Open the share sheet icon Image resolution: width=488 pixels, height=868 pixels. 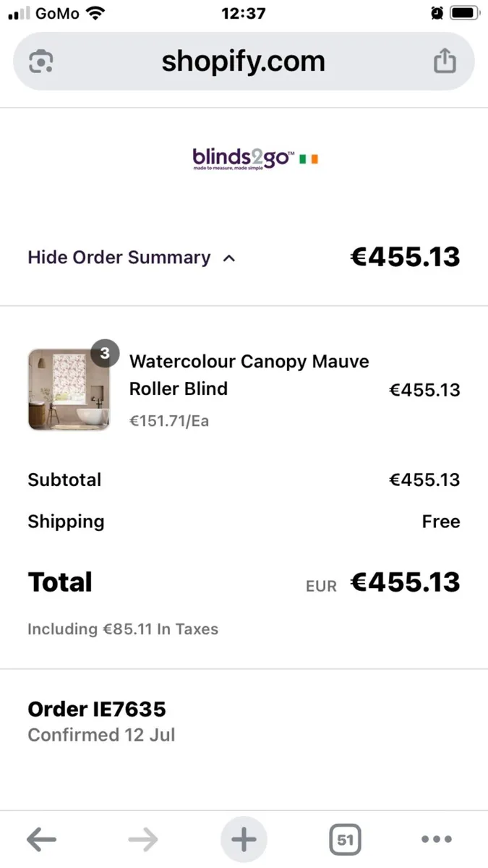[x=445, y=61]
